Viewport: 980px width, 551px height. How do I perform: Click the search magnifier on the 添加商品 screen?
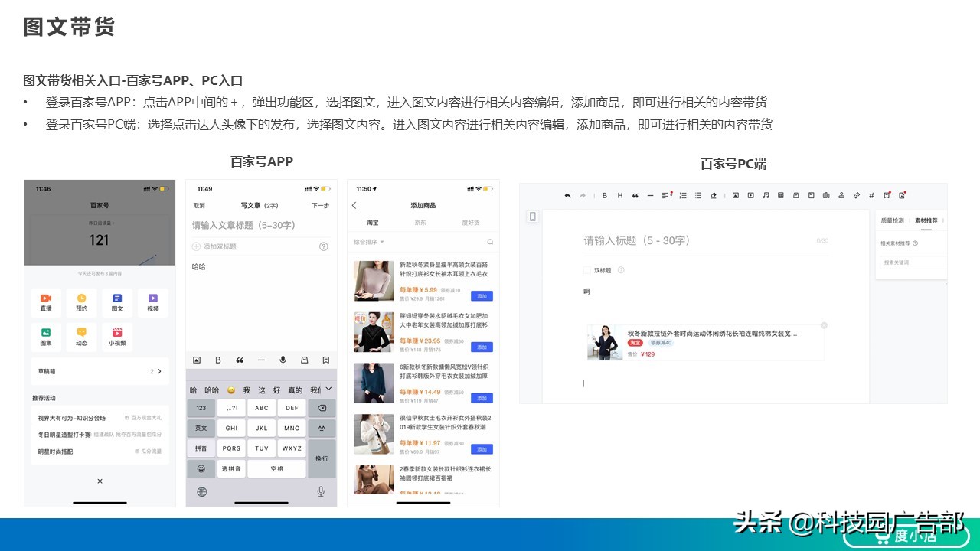(490, 242)
